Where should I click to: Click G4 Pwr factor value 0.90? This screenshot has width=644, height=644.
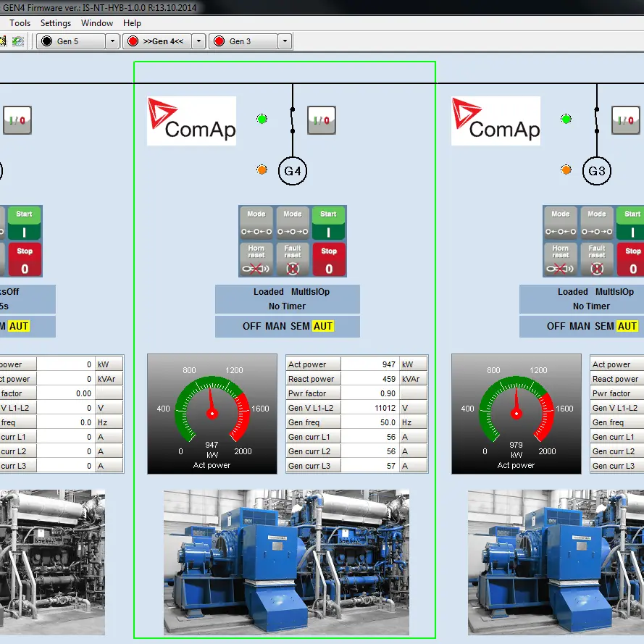pyautogui.click(x=369, y=393)
